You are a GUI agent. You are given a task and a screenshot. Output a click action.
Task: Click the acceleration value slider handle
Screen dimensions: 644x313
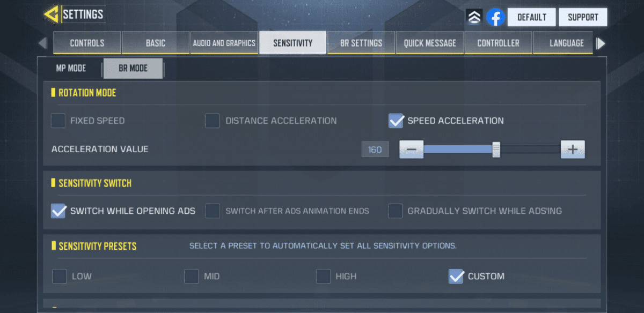click(496, 150)
